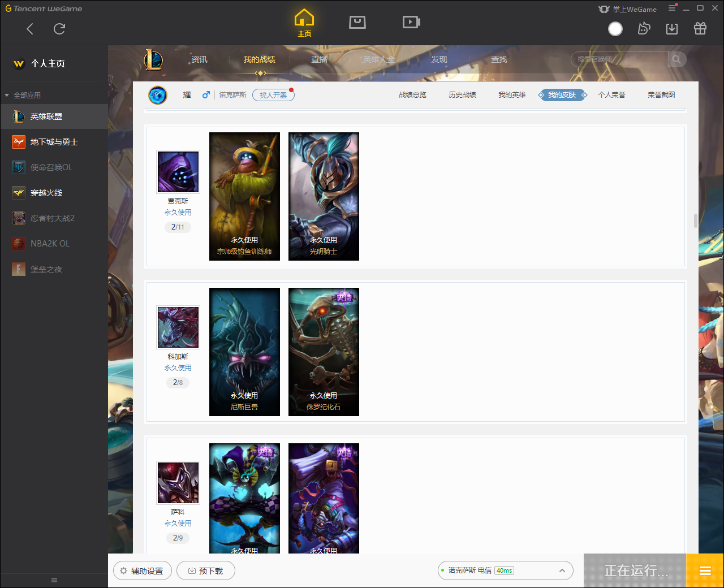Click the blue male gender icon

[x=206, y=95]
